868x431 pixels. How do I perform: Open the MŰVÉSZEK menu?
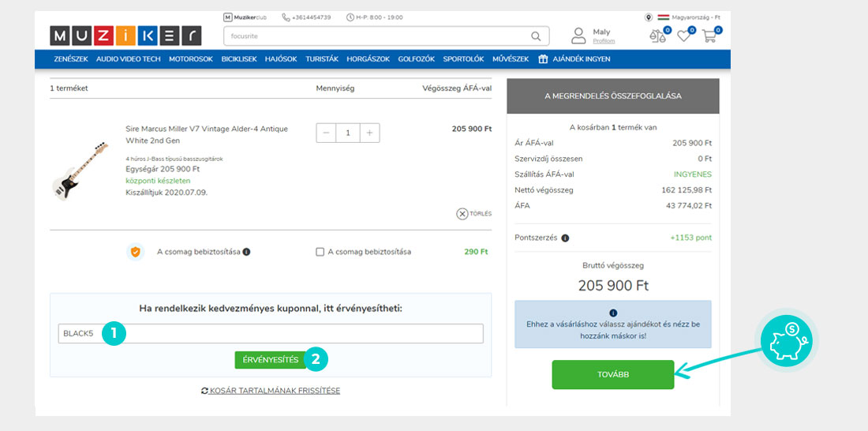(x=511, y=58)
